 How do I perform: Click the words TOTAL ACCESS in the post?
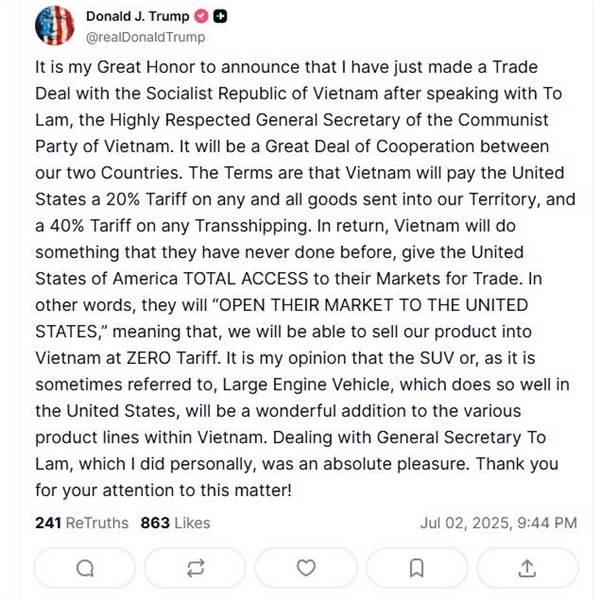tap(246, 279)
